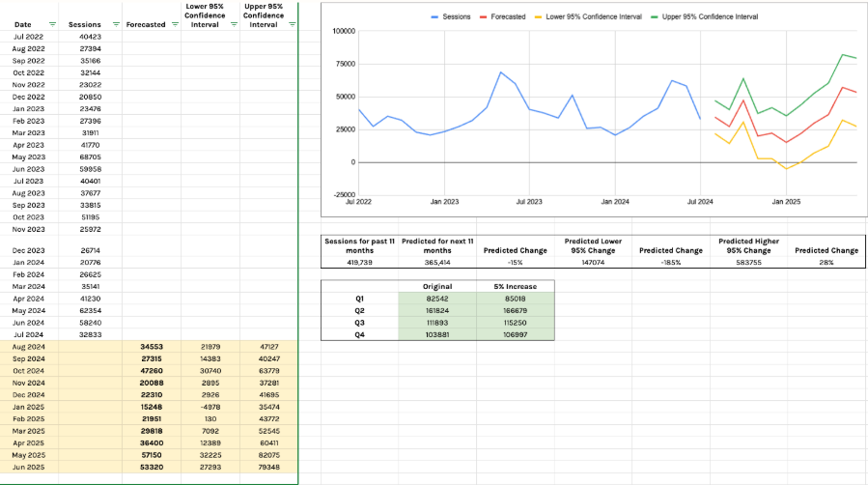868x485 pixels.
Task: Open the Sessions column filter icon
Action: pos(116,24)
